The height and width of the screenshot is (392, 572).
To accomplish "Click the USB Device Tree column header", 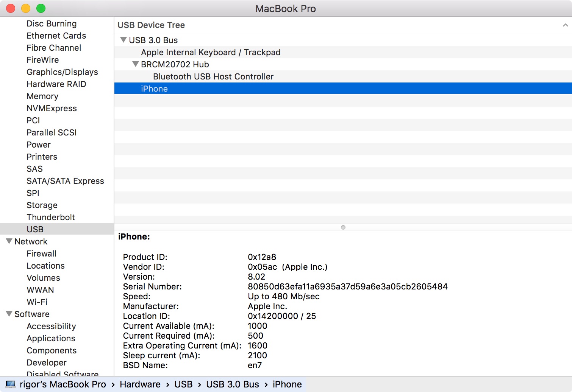I will (x=343, y=25).
